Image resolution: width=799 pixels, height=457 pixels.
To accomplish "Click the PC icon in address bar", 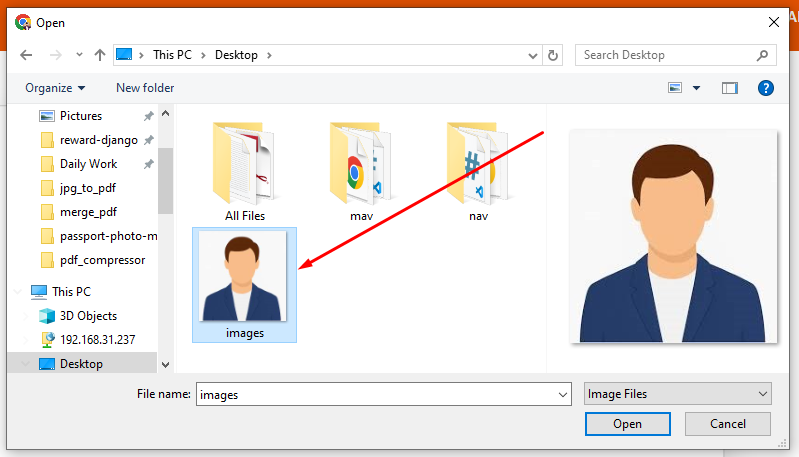I will 124,55.
